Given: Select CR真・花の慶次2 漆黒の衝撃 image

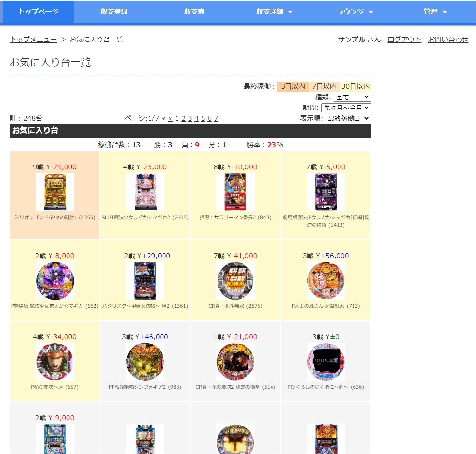Looking at the screenshot, I should tap(235, 362).
